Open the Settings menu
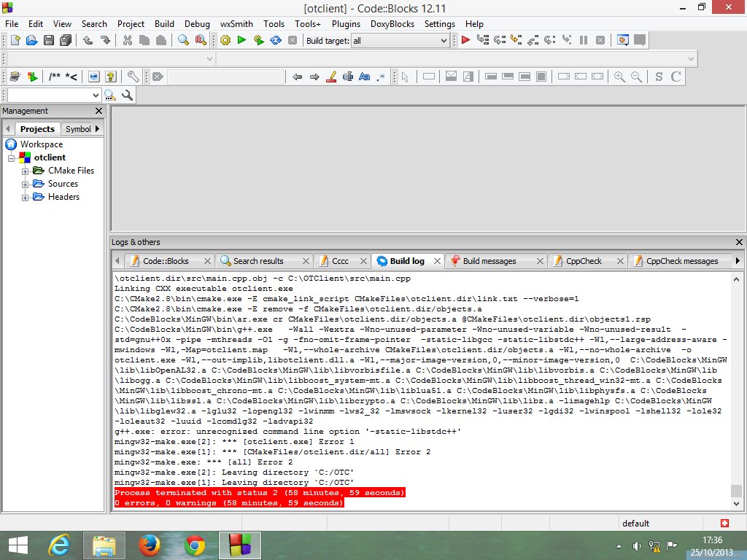 [x=440, y=24]
